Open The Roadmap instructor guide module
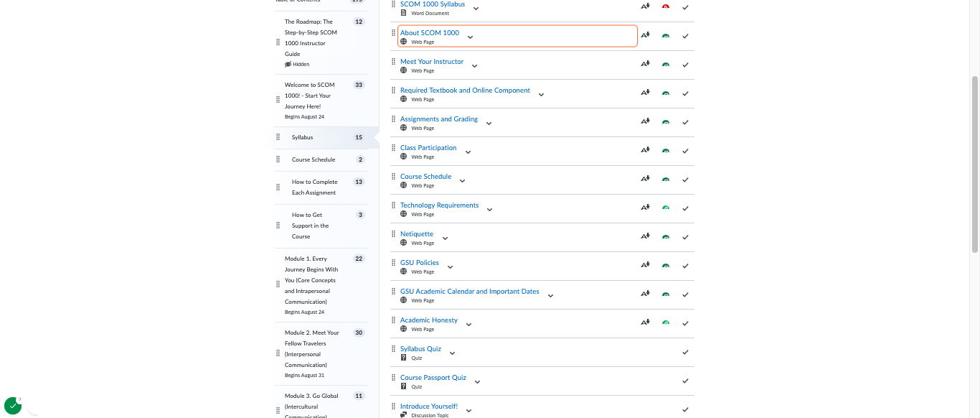Image resolution: width=980 pixels, height=418 pixels. pos(311,38)
